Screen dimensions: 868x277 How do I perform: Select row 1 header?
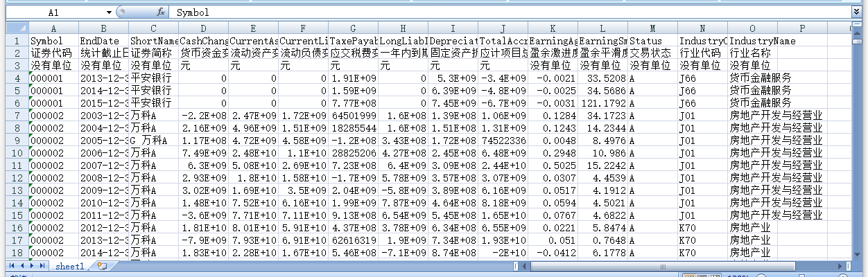(x=17, y=41)
